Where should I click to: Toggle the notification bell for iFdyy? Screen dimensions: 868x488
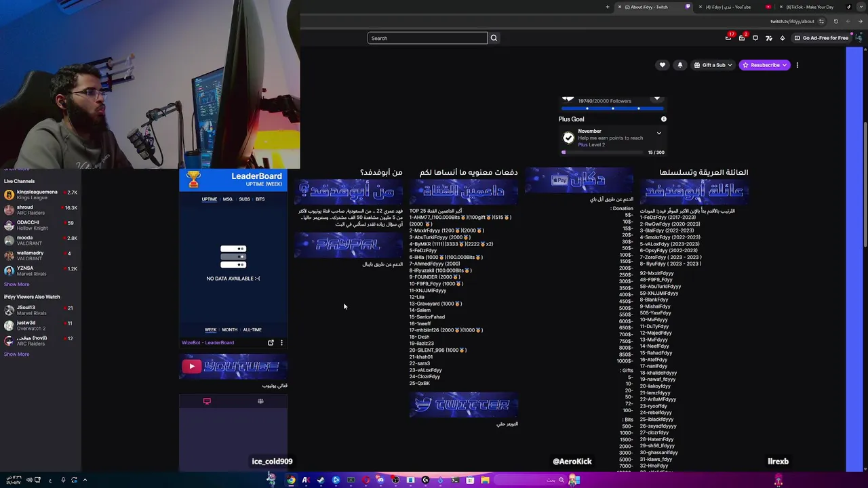click(680, 65)
